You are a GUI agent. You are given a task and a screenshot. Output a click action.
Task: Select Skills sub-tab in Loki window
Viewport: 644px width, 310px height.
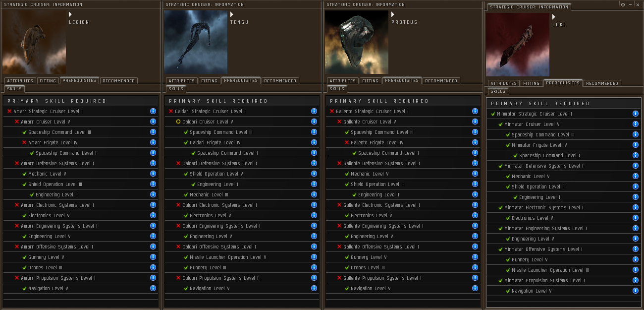click(498, 91)
